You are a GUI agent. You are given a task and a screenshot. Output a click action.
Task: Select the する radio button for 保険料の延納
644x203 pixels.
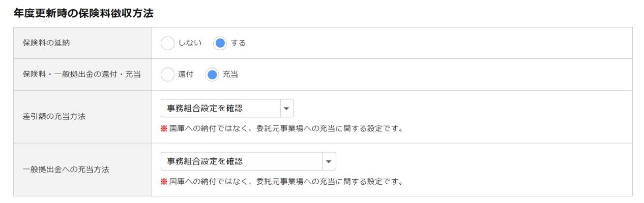pos(220,43)
